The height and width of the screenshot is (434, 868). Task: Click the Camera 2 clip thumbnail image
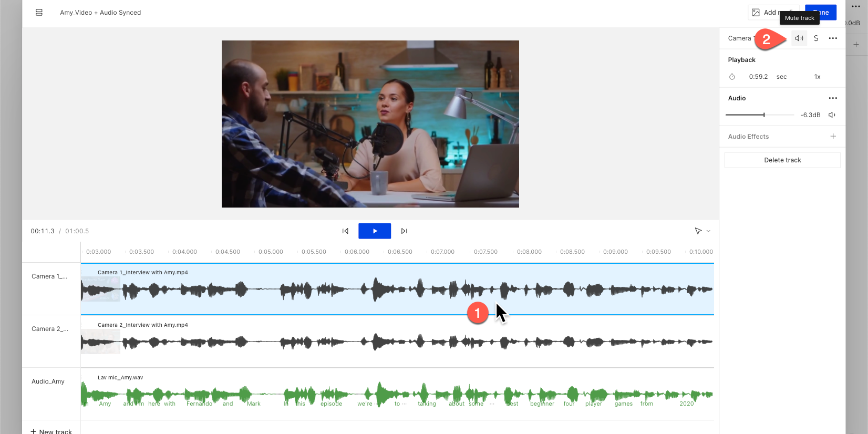click(101, 342)
